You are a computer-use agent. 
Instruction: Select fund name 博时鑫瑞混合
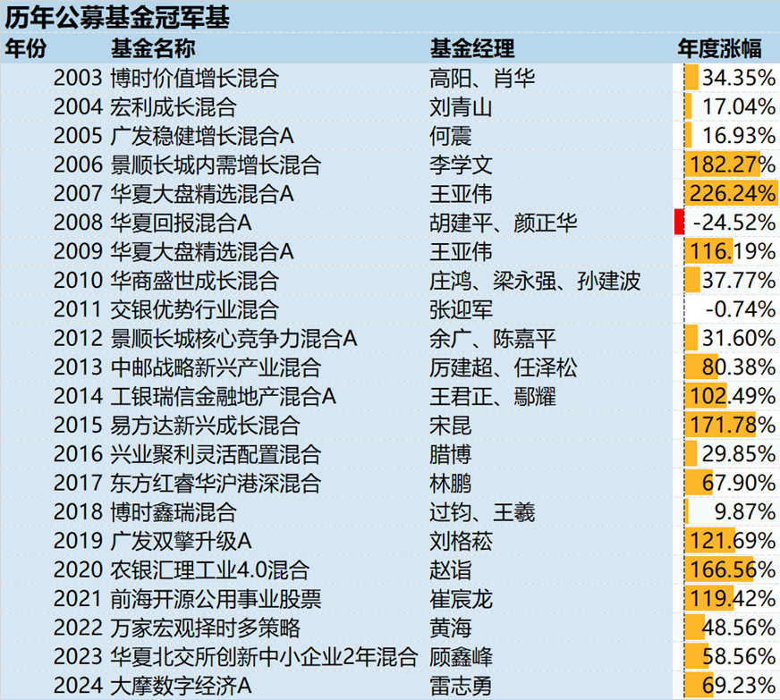174,511
